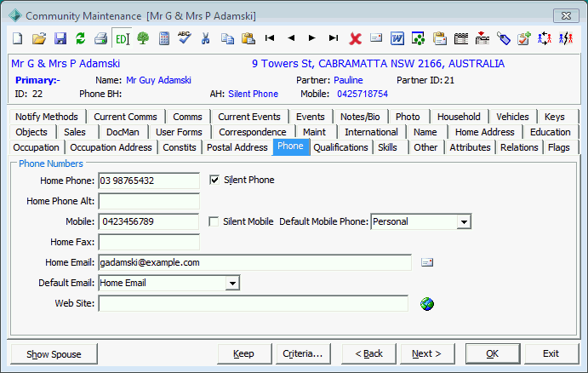Viewport: 588px width, 373px height.
Task: Switch to the Notify Methods tab
Action: (47, 117)
